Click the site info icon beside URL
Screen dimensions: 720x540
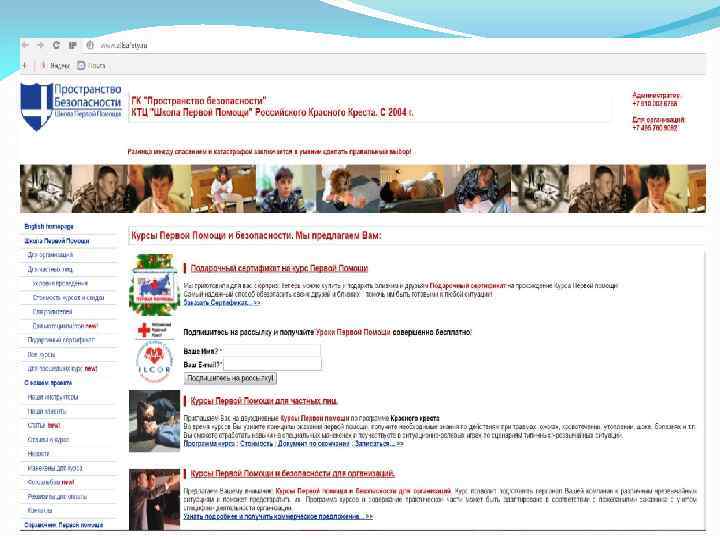click(x=90, y=45)
